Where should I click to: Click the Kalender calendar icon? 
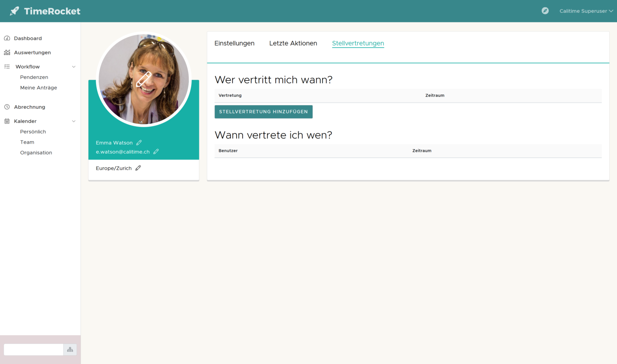point(7,121)
